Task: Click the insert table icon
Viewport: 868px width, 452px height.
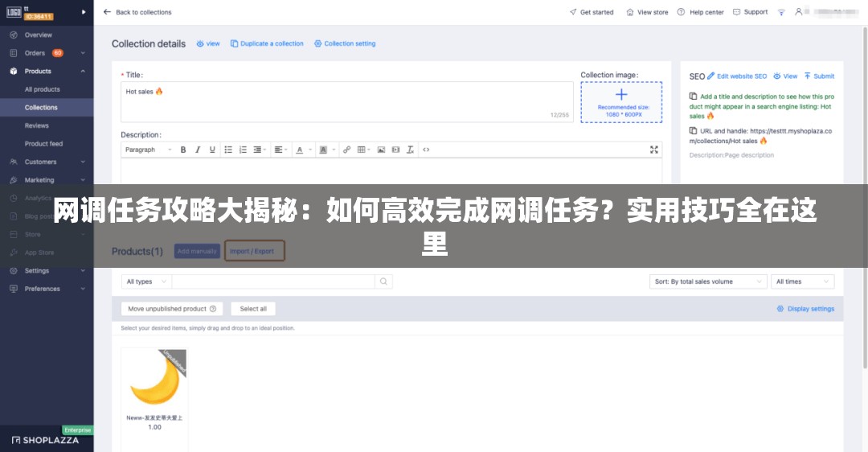Action: tap(362, 150)
